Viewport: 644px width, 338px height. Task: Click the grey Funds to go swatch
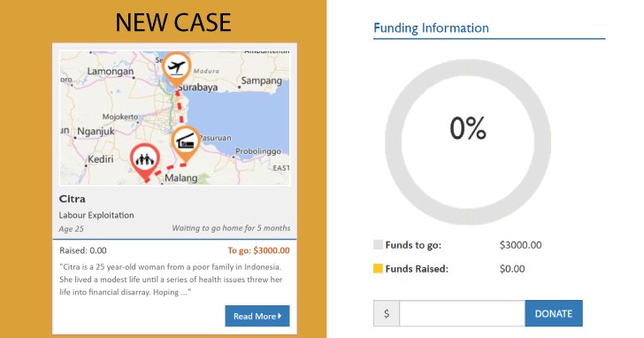(378, 245)
